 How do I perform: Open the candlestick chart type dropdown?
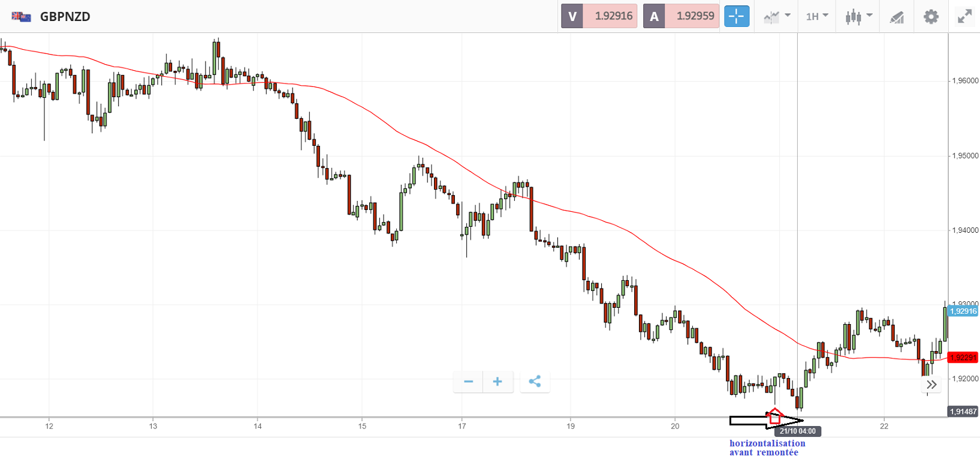(858, 16)
